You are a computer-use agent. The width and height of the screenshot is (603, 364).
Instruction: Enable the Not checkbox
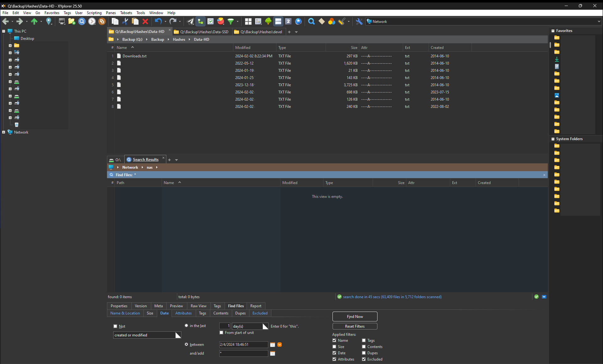[x=115, y=326]
